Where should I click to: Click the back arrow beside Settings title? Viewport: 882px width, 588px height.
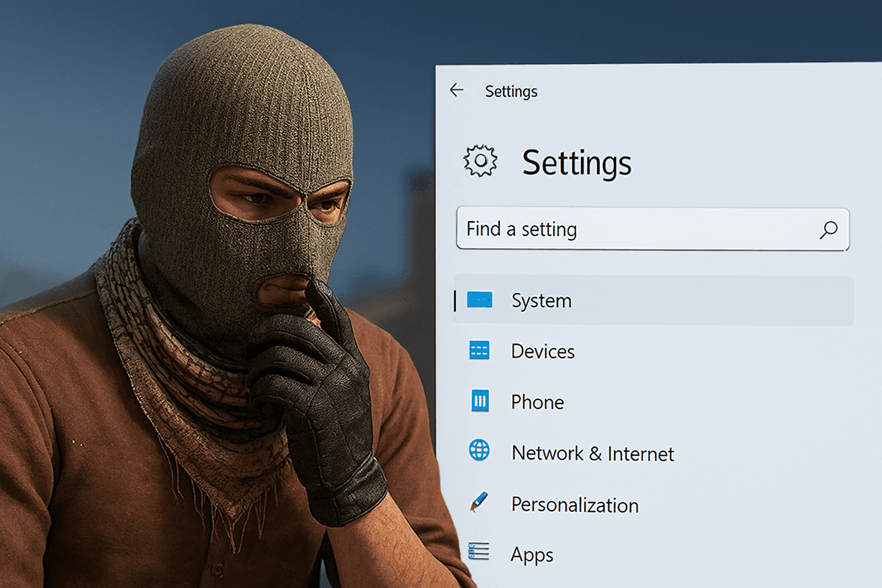tap(456, 90)
